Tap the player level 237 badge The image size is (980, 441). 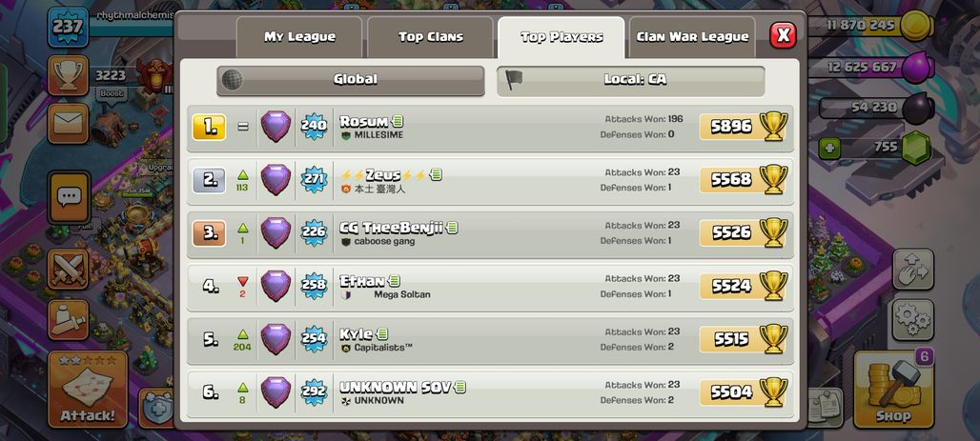pos(68,28)
